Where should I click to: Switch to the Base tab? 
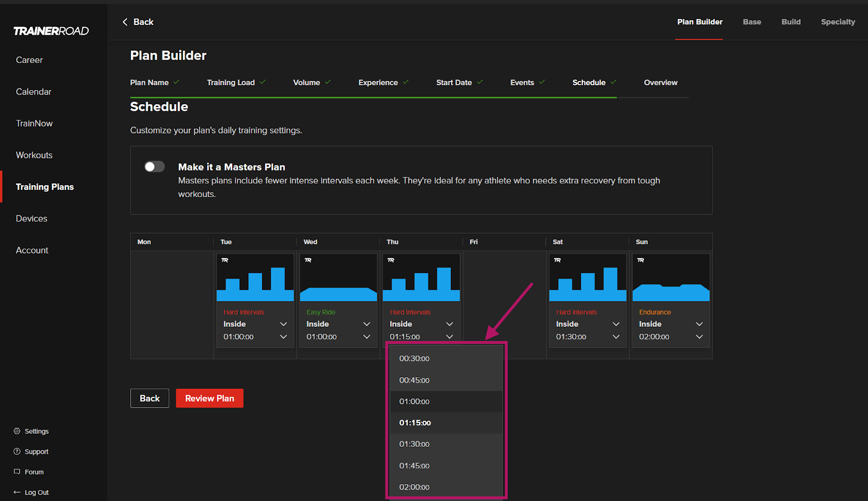click(x=752, y=22)
